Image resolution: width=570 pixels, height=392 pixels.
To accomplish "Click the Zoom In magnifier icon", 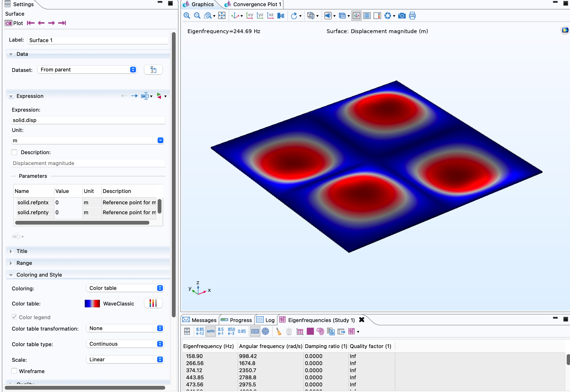I will point(187,16).
